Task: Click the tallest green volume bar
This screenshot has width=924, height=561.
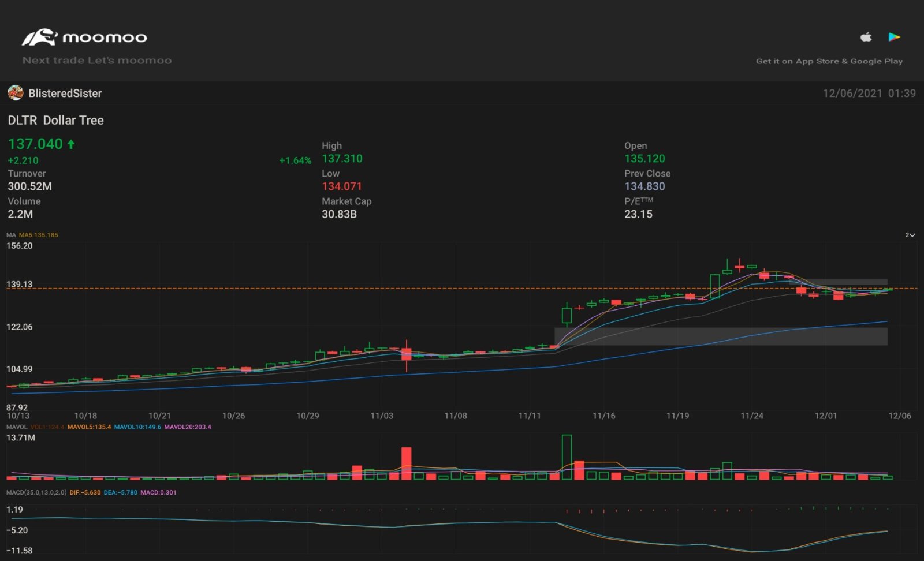Action: (x=567, y=457)
